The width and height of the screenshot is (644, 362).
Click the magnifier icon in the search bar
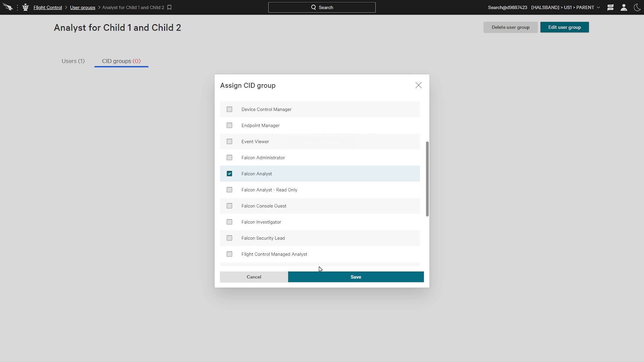[314, 7]
